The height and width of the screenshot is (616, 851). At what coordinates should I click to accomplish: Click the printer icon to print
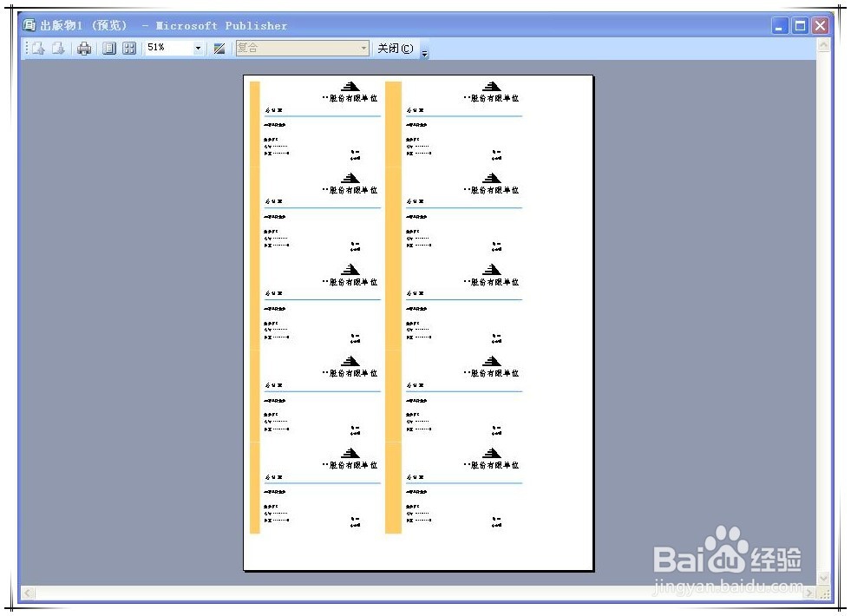(84, 49)
